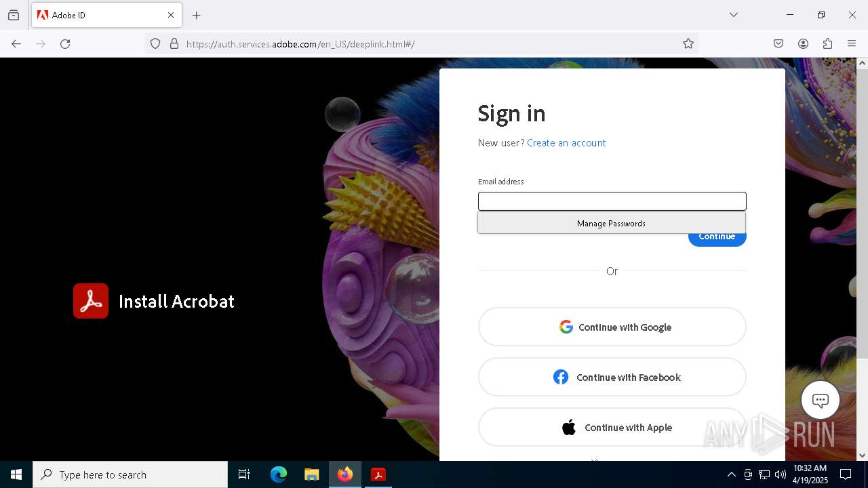Open the Windows Start menu

coord(16,474)
